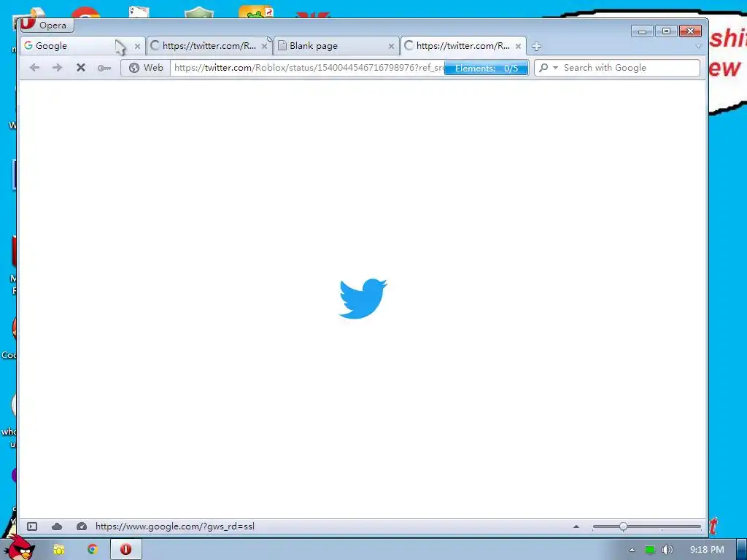Screen dimensions: 747x560
Task: Switch to the last twitter.com tab
Action: click(463, 46)
